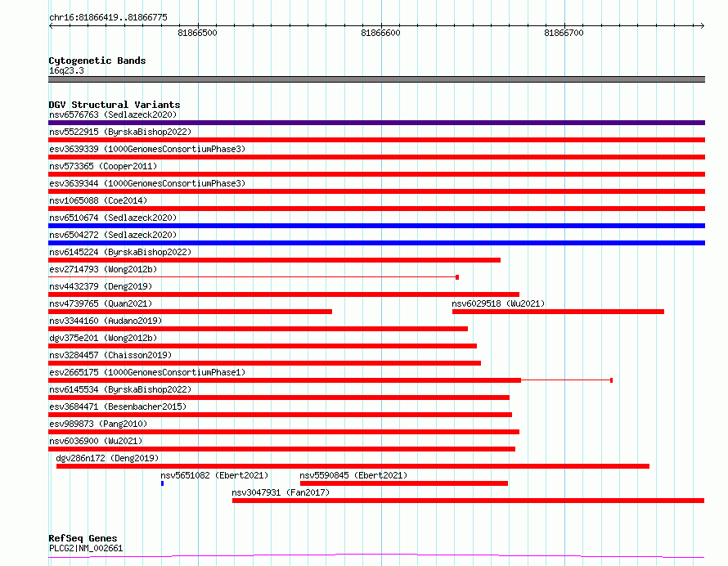This screenshot has width=728, height=566.
Task: Click esv989873 (Pang2010) variant label
Action: pos(98,424)
